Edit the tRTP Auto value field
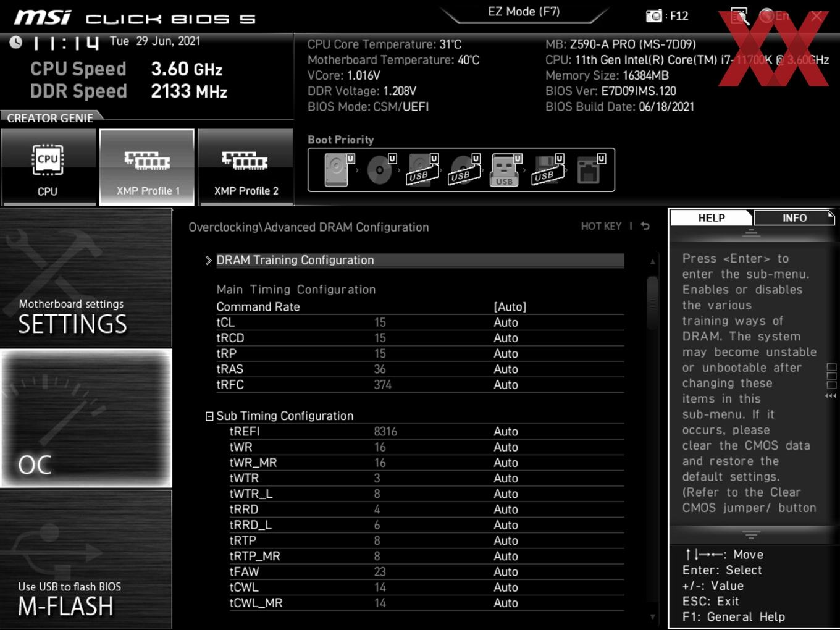The width and height of the screenshot is (840, 630). point(506,540)
